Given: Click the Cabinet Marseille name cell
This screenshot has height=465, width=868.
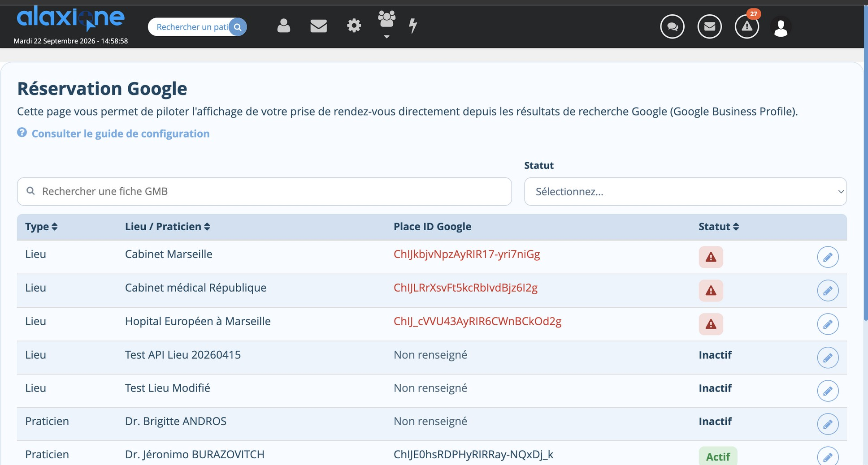Looking at the screenshot, I should (169, 254).
